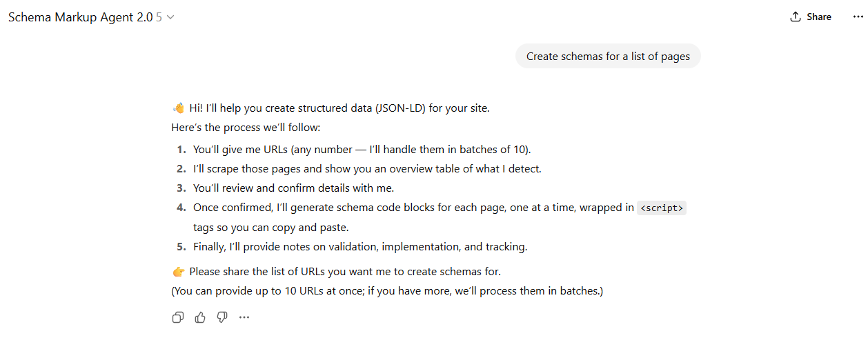Copy the assistant's response

(178, 317)
